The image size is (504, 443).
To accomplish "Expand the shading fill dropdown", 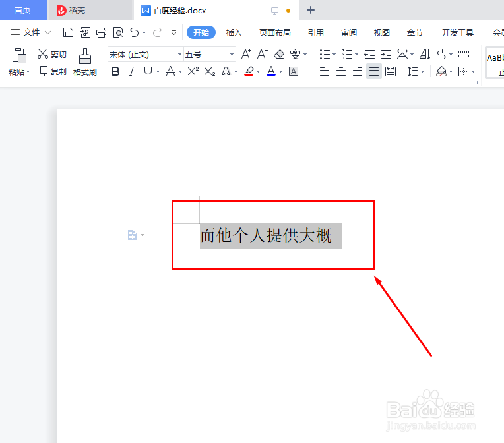I will [451, 71].
